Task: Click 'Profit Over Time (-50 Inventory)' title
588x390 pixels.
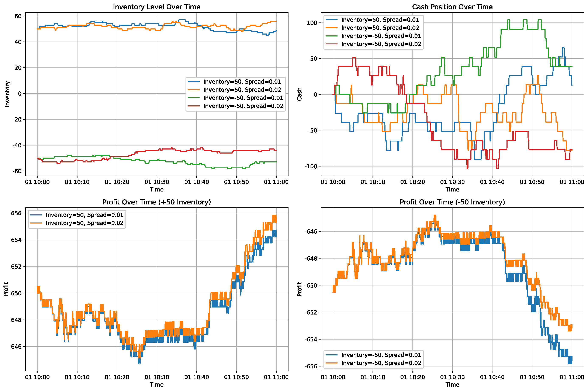Action: [452, 202]
